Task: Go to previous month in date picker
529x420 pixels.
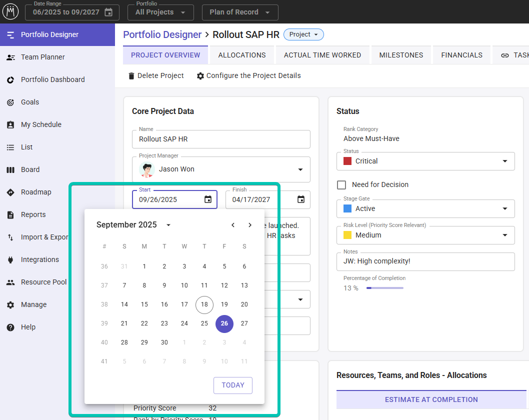Action: [x=233, y=225]
